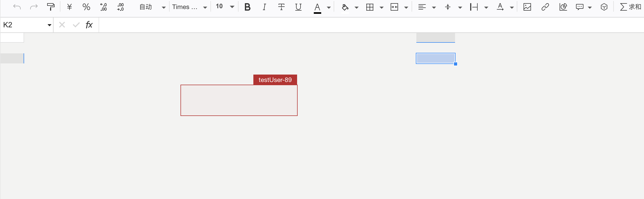Click into the formula bar input
The width and height of the screenshot is (644, 199).
pyautogui.click(x=371, y=25)
